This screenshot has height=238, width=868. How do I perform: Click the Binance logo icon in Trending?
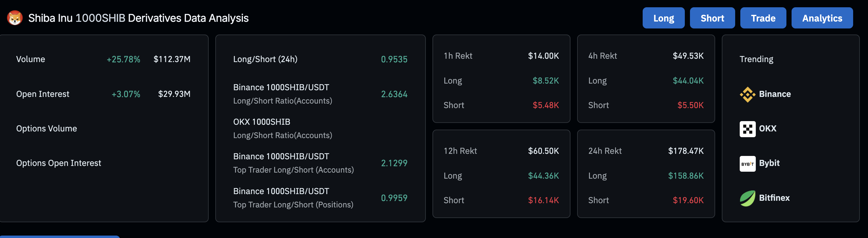coord(747,94)
